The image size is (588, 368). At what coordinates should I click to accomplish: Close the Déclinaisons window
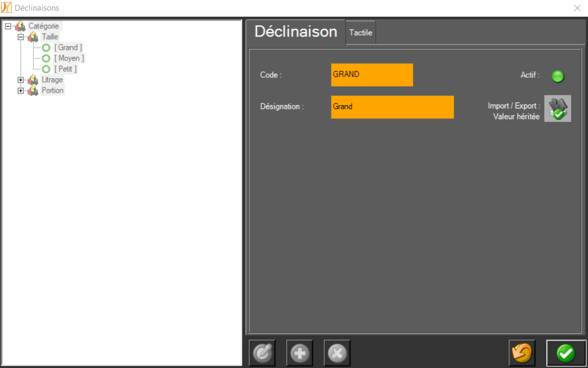(577, 8)
